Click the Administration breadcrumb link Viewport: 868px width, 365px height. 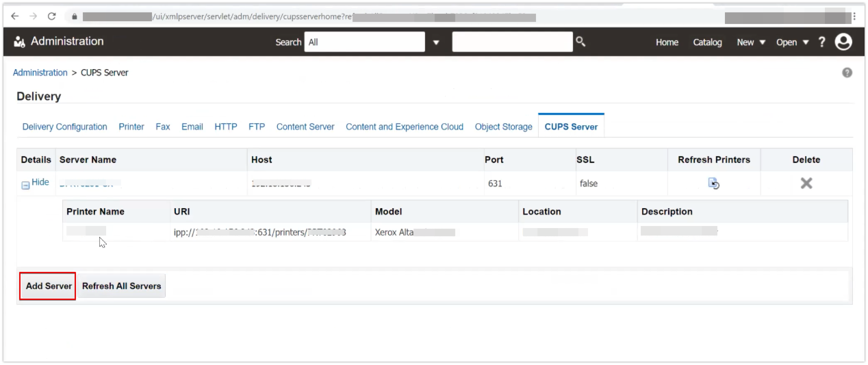coord(40,73)
